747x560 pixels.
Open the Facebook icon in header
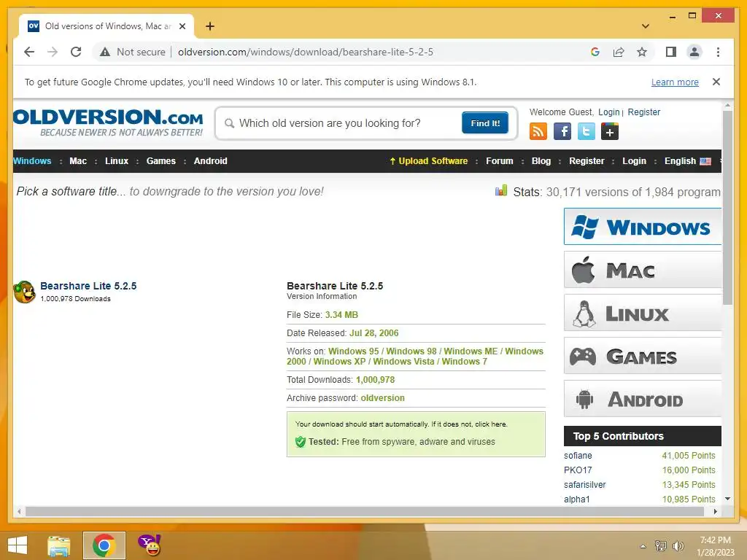(562, 131)
